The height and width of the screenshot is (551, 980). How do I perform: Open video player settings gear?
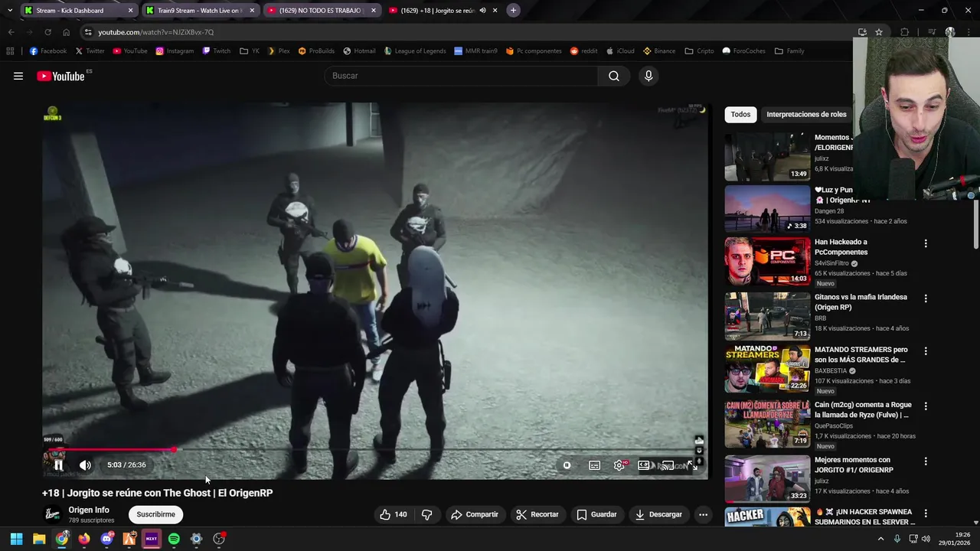(619, 465)
